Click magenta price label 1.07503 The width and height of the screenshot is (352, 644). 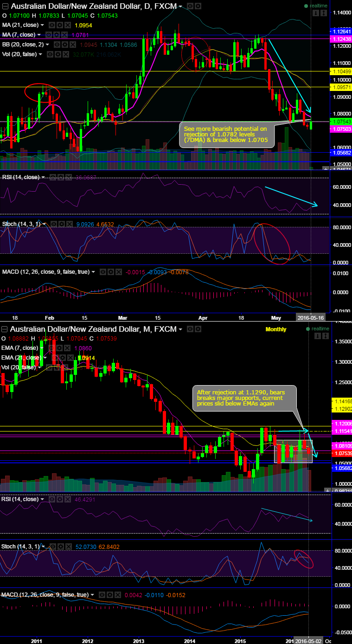[340, 129]
